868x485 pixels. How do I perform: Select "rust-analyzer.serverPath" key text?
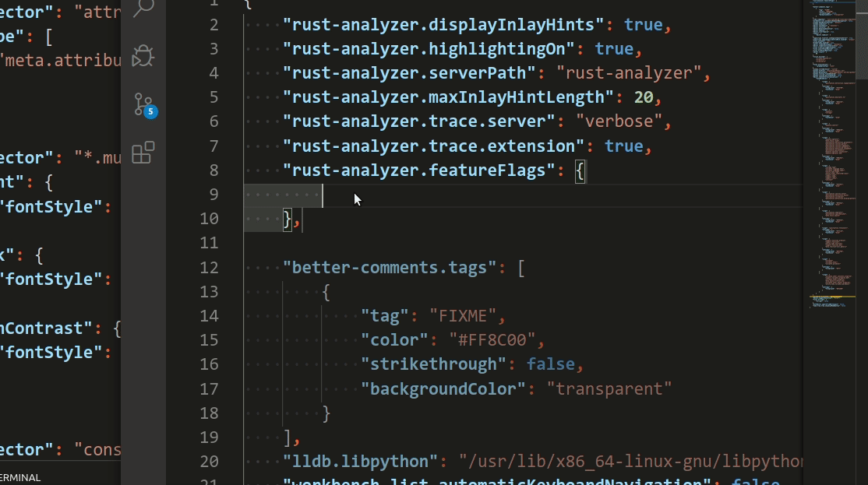click(x=409, y=73)
